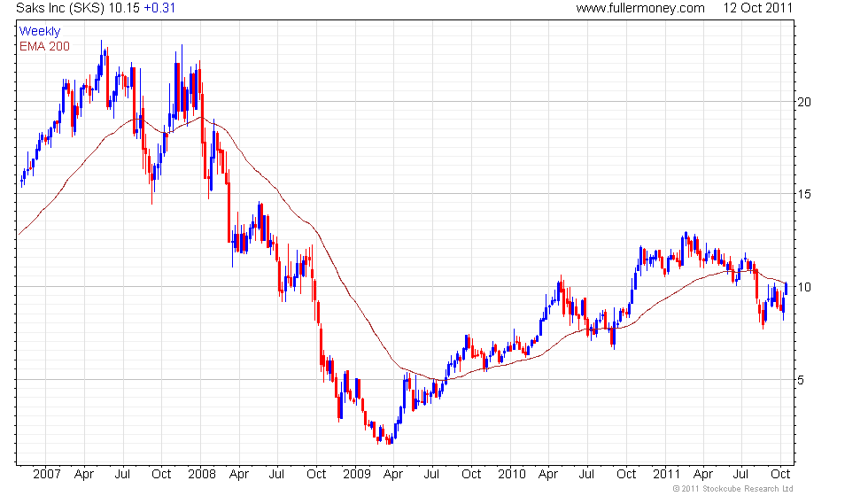Screen dimensions: 868x496
Task: Click the 'Apr' label right after 2010
Action: pos(548,475)
